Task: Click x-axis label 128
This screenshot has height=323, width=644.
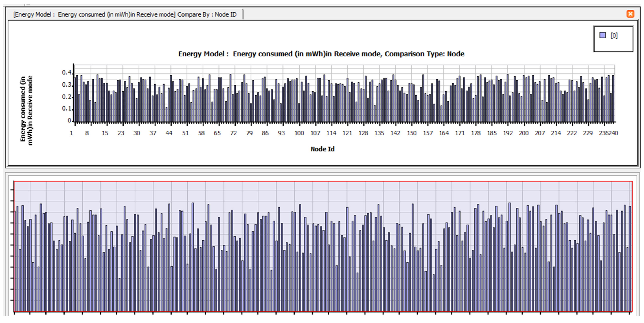Action: tap(363, 133)
